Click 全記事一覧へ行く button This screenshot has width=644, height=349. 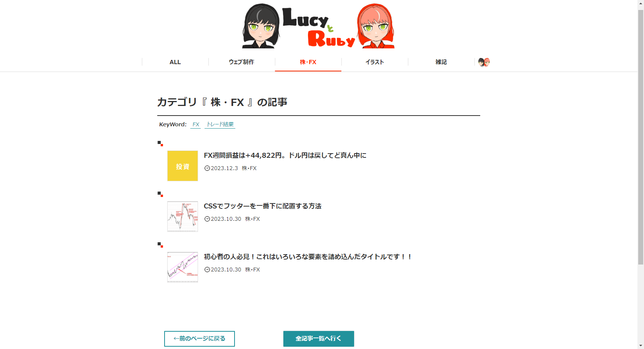pos(319,339)
